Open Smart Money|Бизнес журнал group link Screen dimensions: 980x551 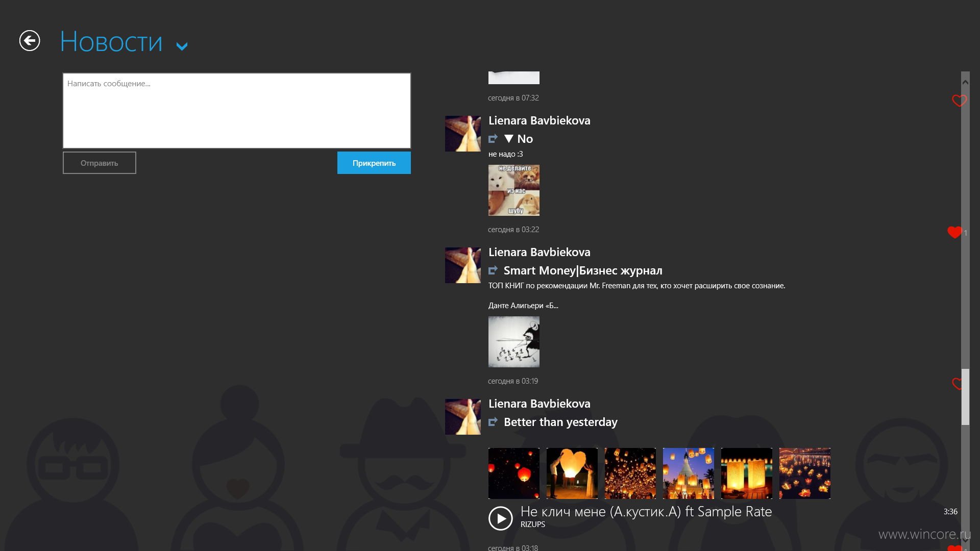pyautogui.click(x=583, y=270)
